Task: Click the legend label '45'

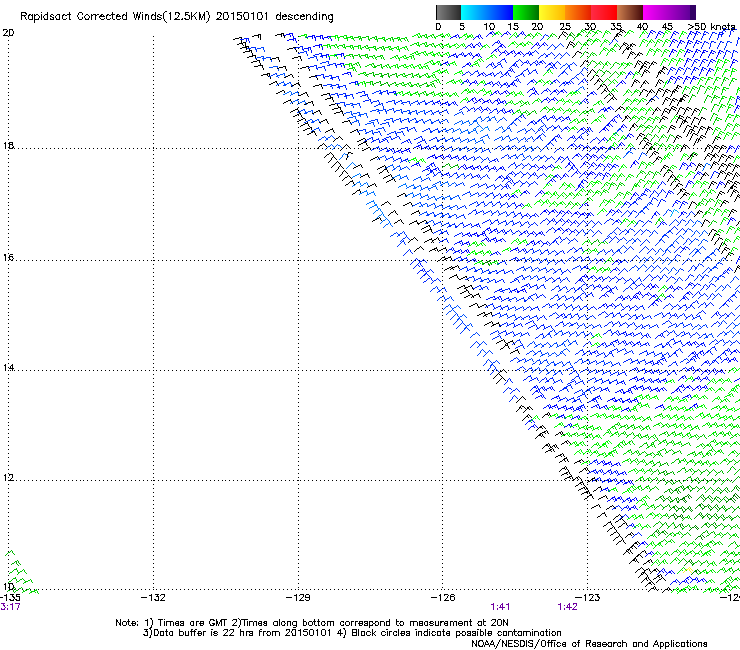Action: [667, 26]
